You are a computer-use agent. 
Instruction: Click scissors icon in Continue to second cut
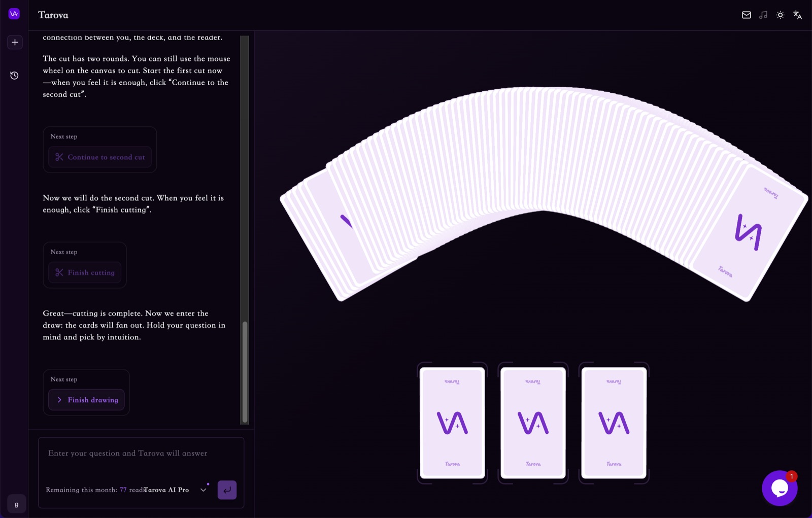59,157
